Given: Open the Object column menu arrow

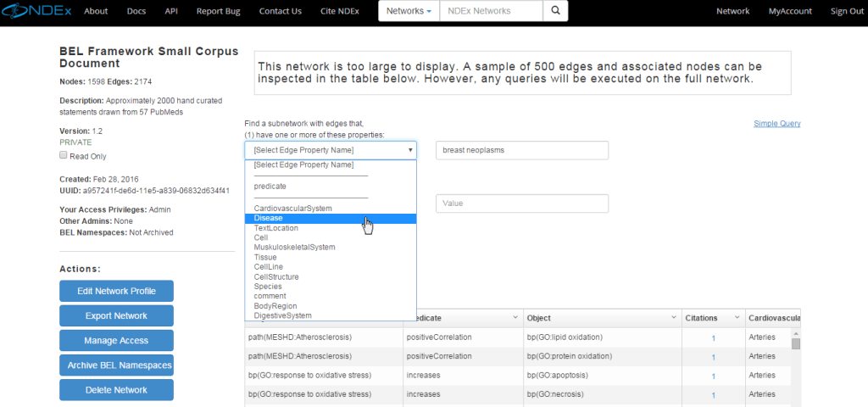Looking at the screenshot, I should (x=674, y=318).
